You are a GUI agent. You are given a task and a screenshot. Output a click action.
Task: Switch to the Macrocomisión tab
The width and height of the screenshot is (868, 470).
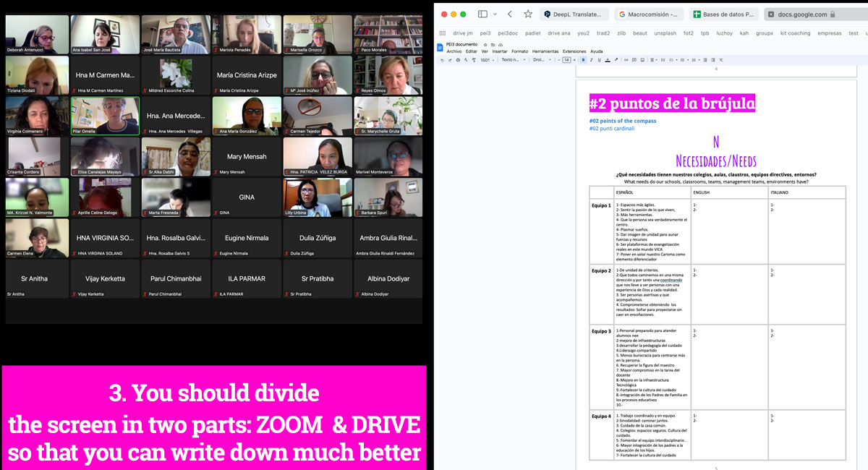(650, 14)
